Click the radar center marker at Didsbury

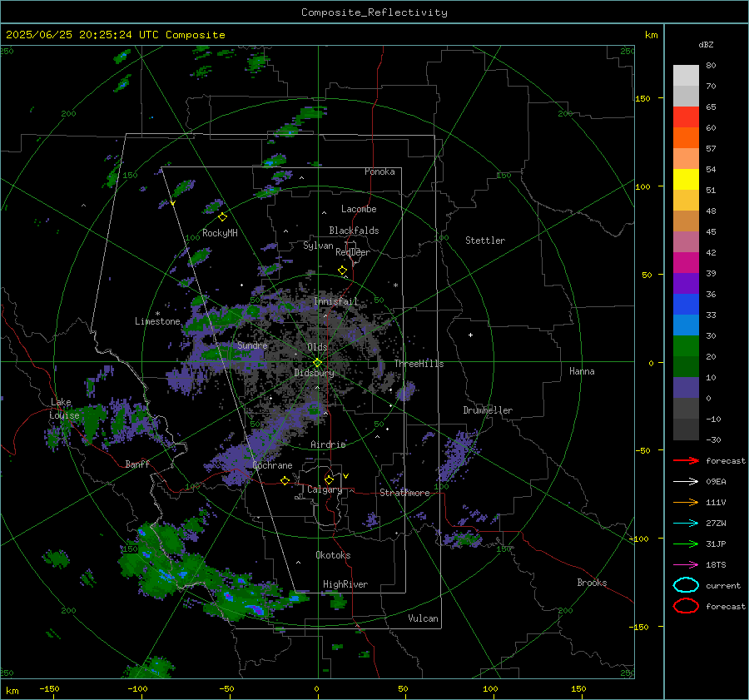[317, 363]
